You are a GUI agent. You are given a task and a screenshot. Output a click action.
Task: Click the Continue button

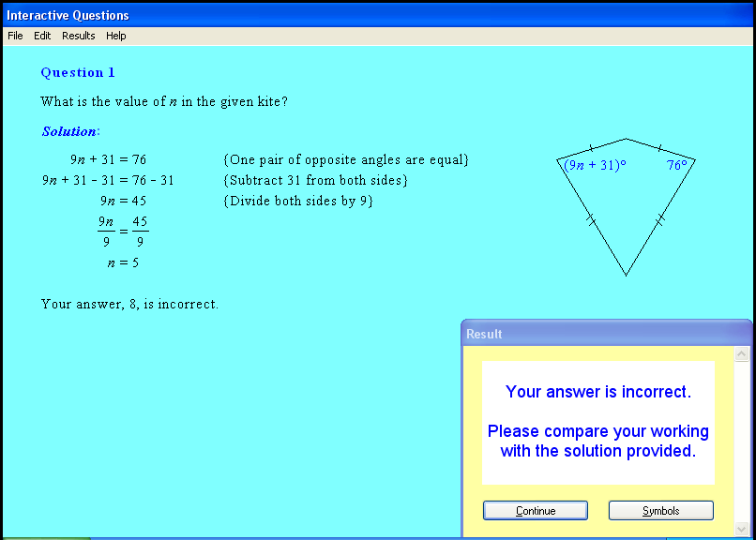coord(536,511)
